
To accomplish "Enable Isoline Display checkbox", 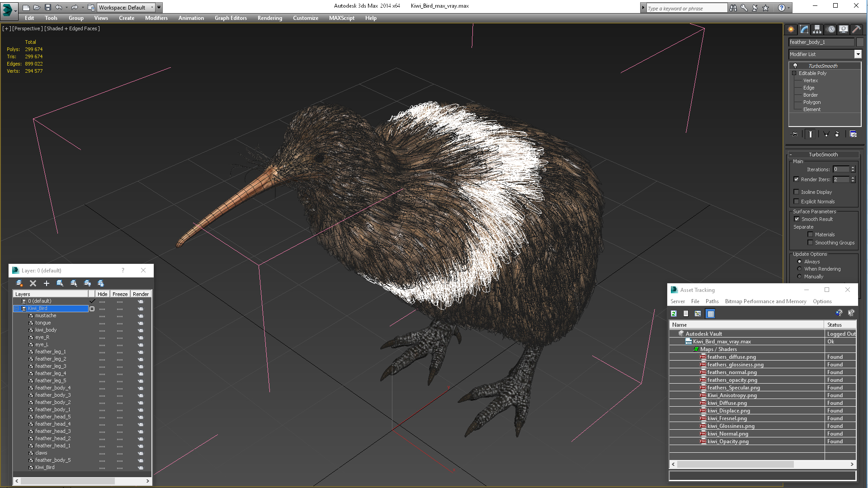I will pyautogui.click(x=797, y=192).
